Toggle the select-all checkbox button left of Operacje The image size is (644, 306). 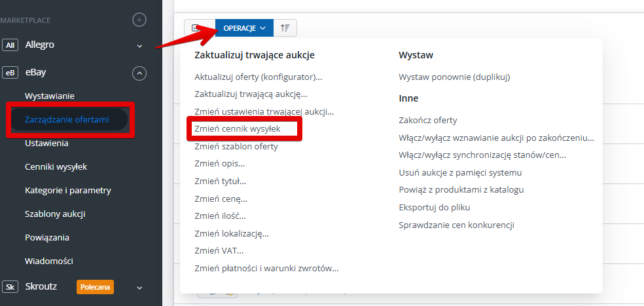[196, 28]
